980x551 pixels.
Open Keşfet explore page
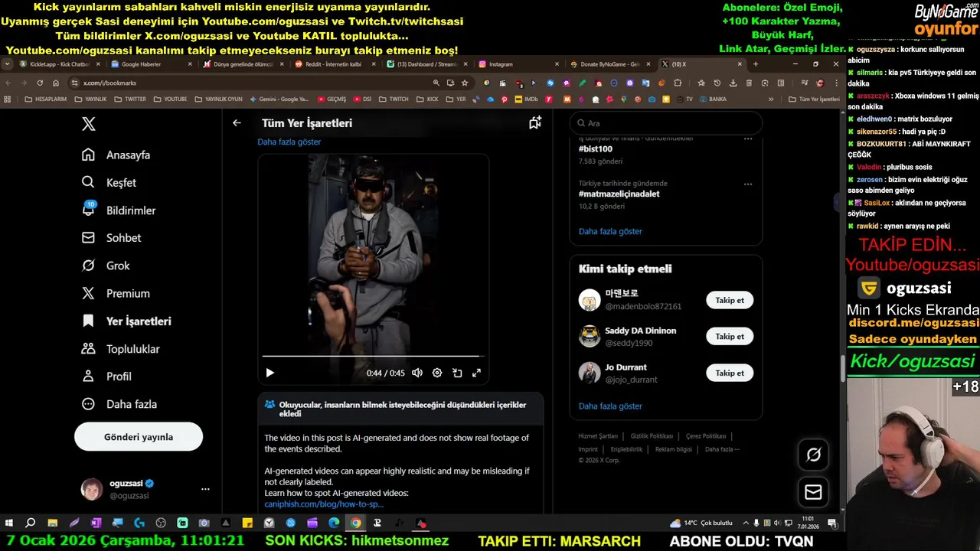[x=109, y=182]
